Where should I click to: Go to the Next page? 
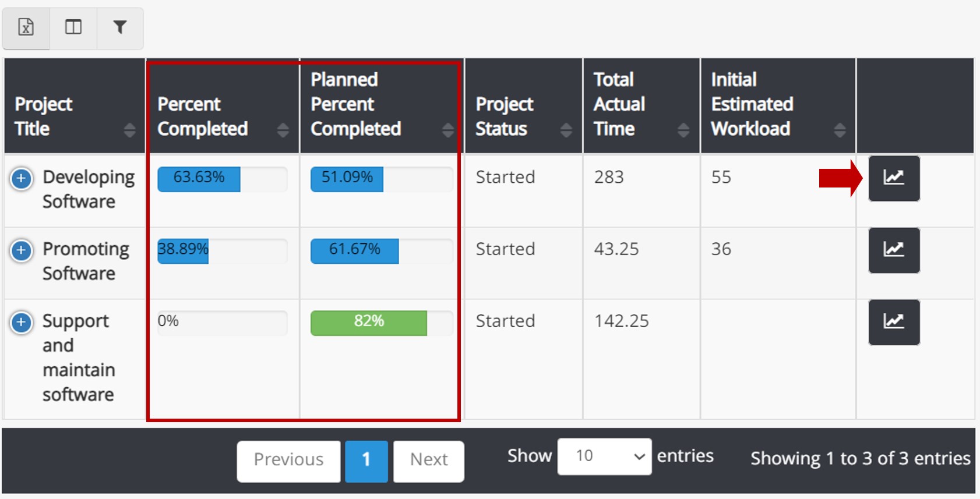429,461
